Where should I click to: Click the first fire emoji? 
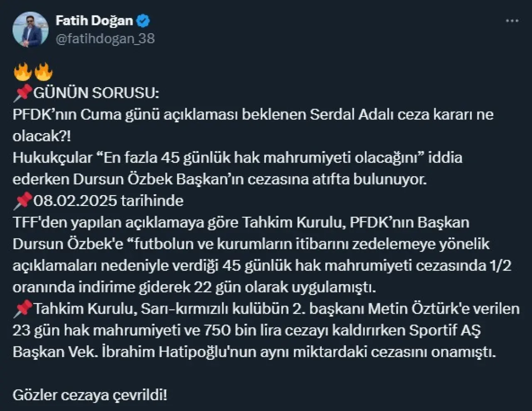click(x=22, y=71)
